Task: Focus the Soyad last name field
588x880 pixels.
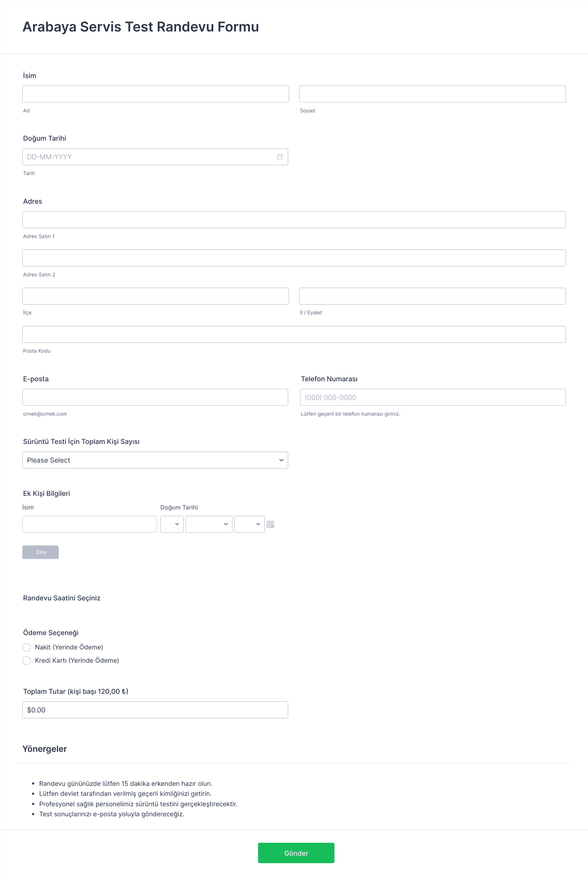Action: (x=432, y=94)
